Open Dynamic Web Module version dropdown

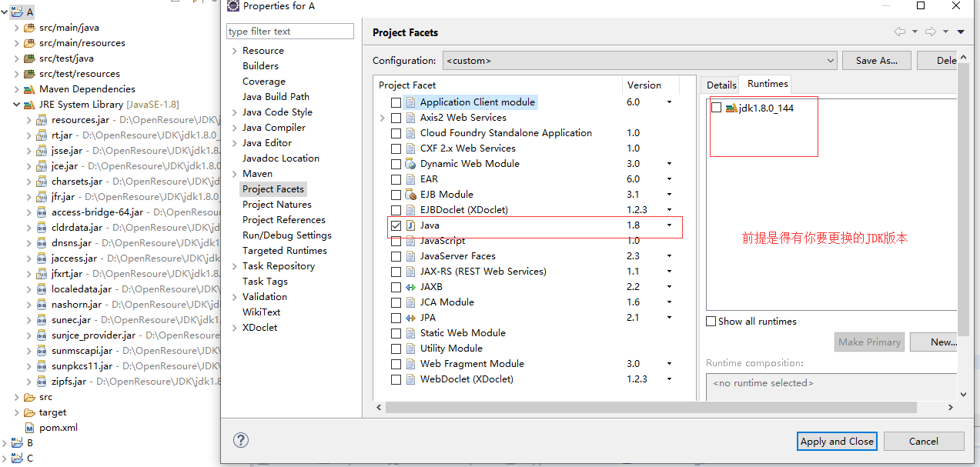[669, 164]
